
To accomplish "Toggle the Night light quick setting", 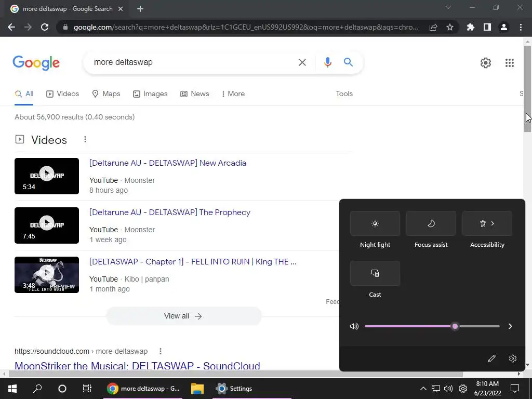I will click(375, 223).
